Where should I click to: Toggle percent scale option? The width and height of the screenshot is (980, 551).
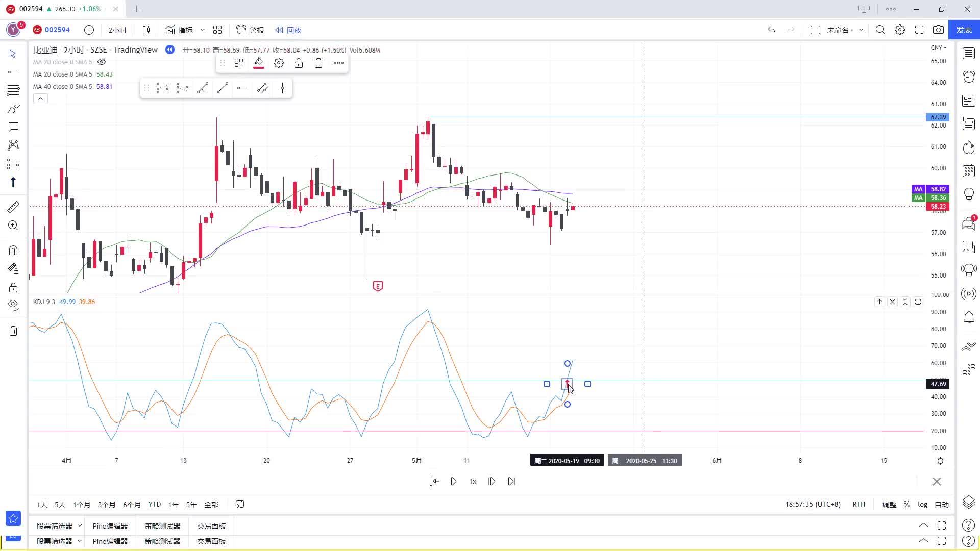(x=906, y=504)
